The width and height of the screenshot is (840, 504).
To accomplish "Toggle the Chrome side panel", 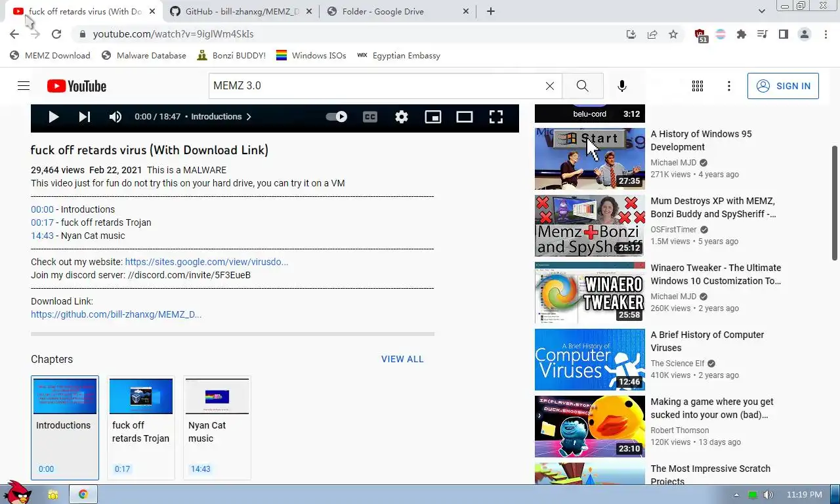I will click(x=783, y=34).
